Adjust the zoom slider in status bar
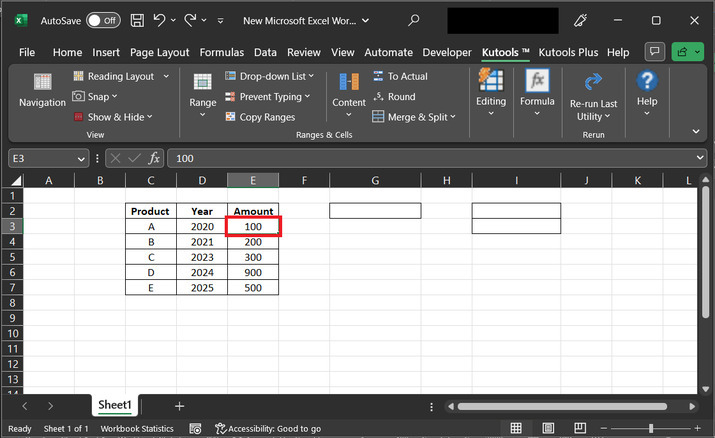Image resolution: width=715 pixels, height=438 pixels. coord(651,428)
